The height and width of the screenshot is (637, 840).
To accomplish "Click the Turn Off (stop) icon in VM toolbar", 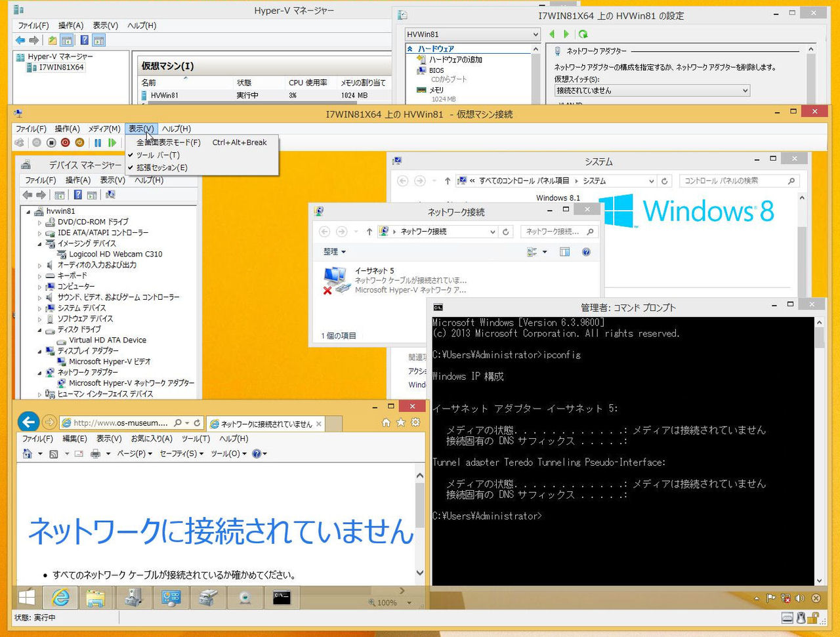I will point(51,142).
